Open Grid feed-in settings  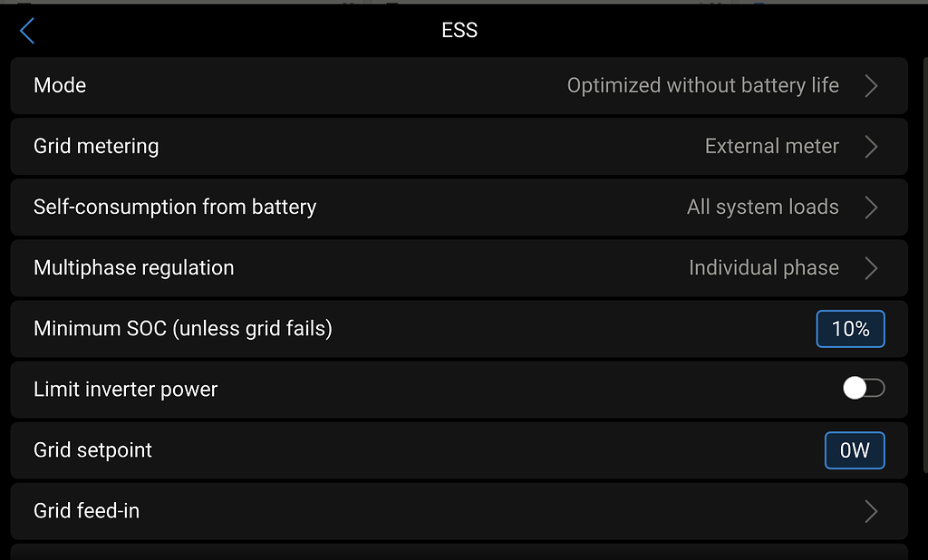pos(362,510)
